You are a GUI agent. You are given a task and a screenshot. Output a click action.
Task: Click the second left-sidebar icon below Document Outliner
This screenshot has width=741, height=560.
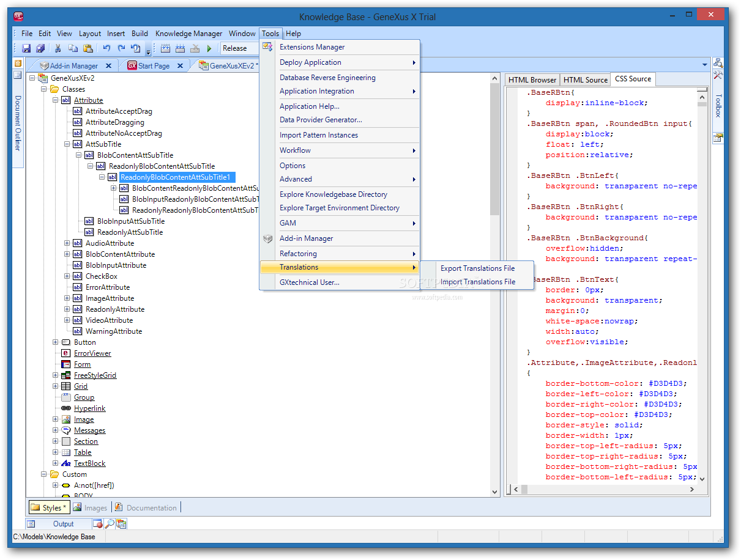click(18, 75)
